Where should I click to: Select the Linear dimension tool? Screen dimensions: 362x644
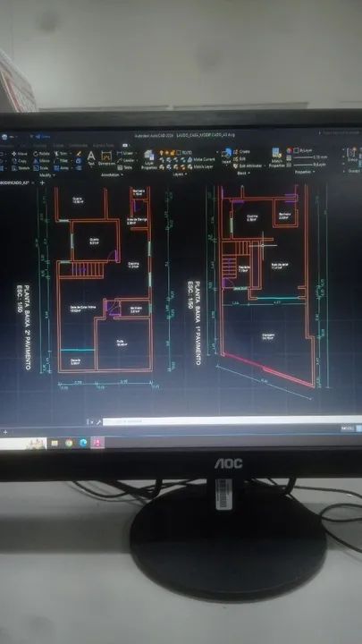pos(125,154)
